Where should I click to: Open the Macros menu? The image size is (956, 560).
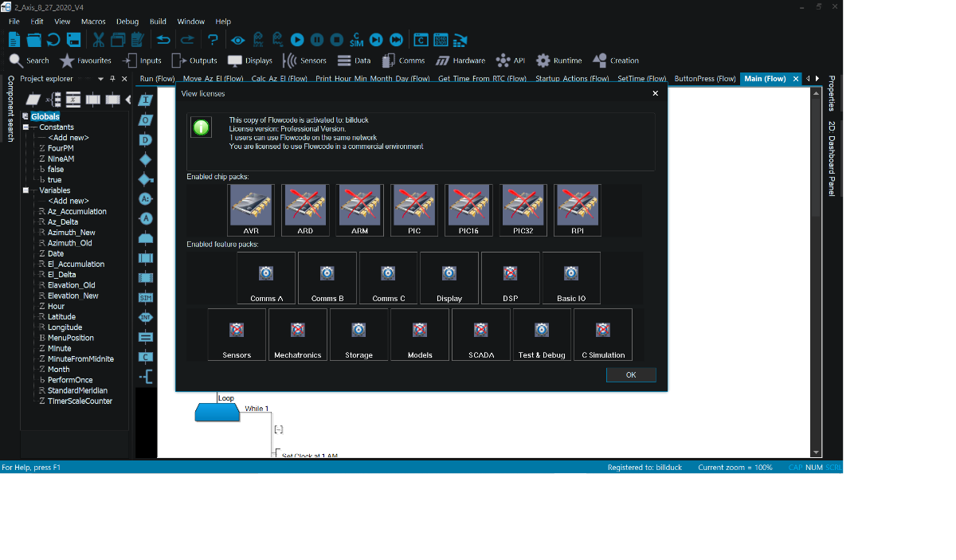(x=93, y=22)
